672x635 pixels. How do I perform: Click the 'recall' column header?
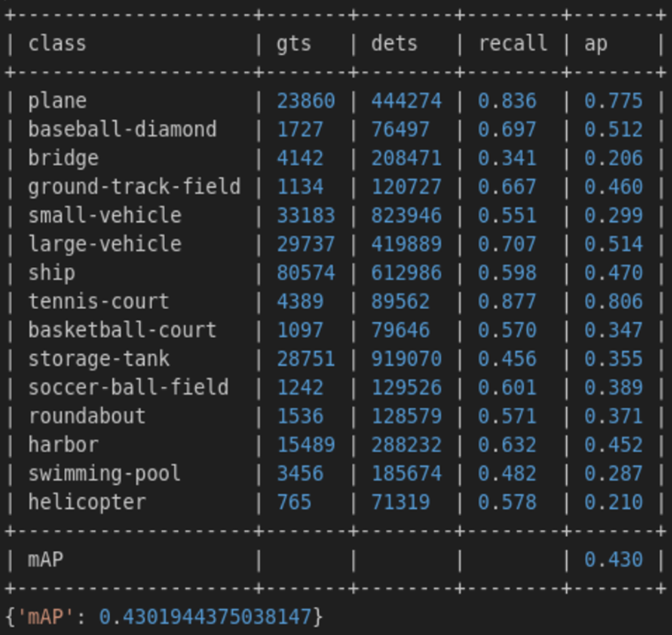[x=513, y=44]
